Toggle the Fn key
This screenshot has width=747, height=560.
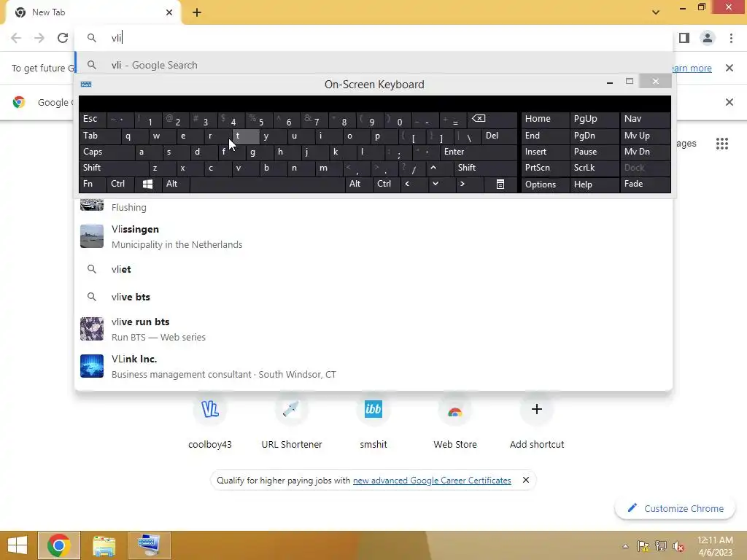point(93,184)
